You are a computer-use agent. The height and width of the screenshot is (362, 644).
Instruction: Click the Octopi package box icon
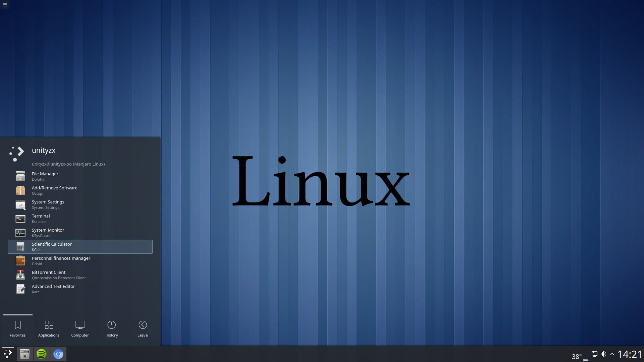click(20, 190)
